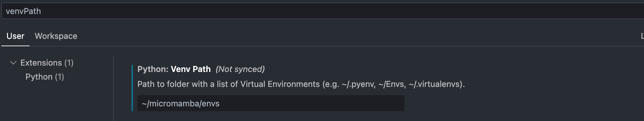Focus the venvPath search settings box
The height and width of the screenshot is (121, 644).
tap(322, 11)
